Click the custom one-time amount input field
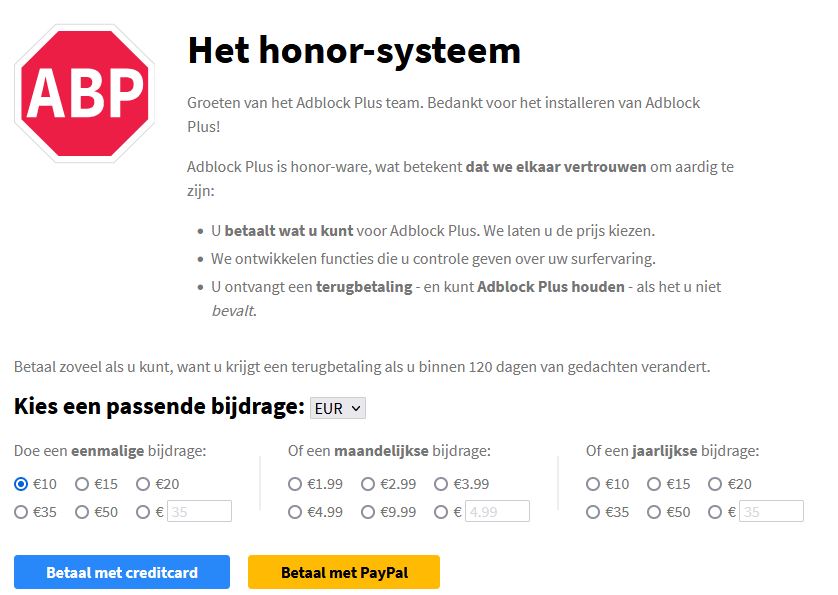The image size is (838, 595). [x=199, y=512]
